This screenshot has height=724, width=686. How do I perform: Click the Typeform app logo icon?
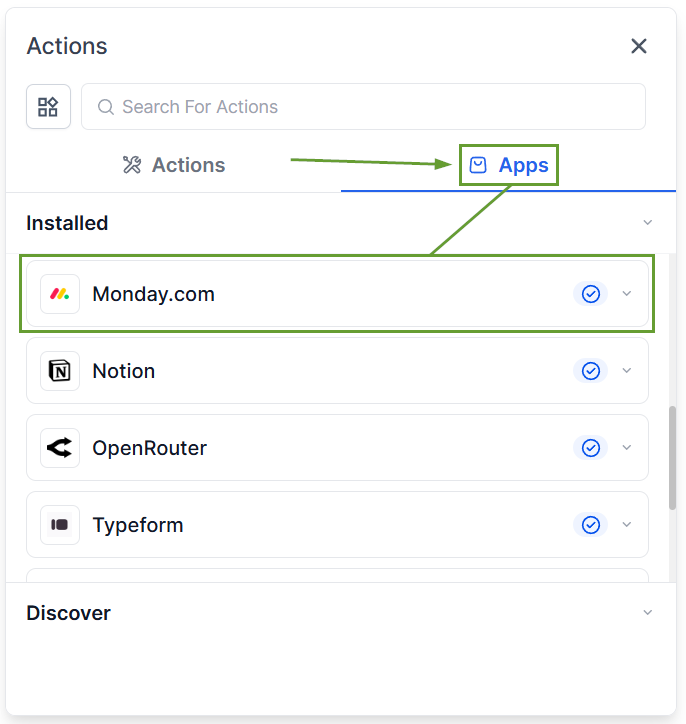pos(60,525)
